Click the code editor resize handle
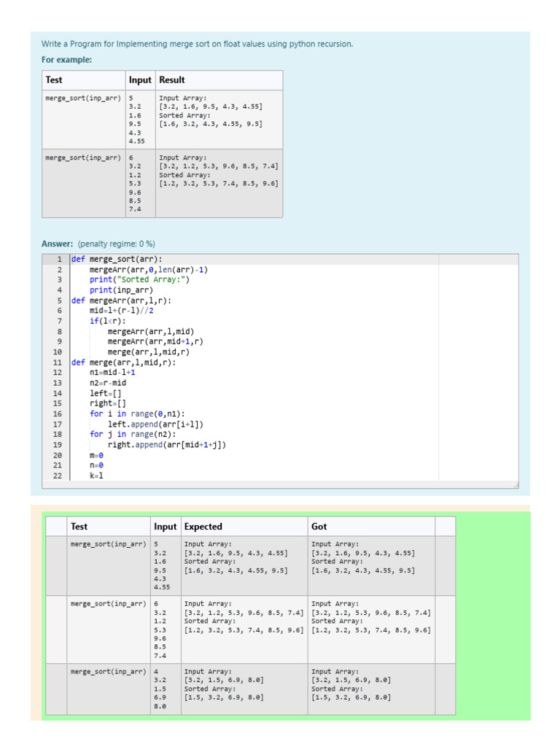This screenshot has width=560, height=747. (x=516, y=484)
